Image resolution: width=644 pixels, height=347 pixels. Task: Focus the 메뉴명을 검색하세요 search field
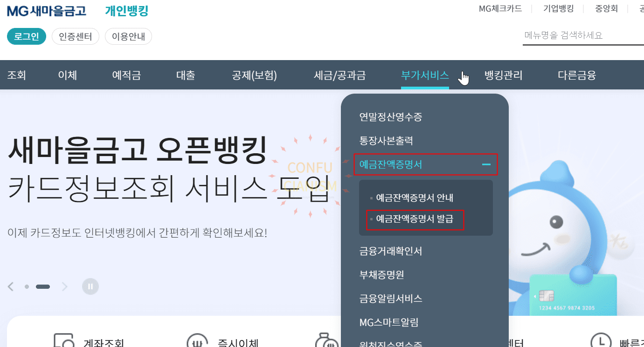[x=583, y=35]
